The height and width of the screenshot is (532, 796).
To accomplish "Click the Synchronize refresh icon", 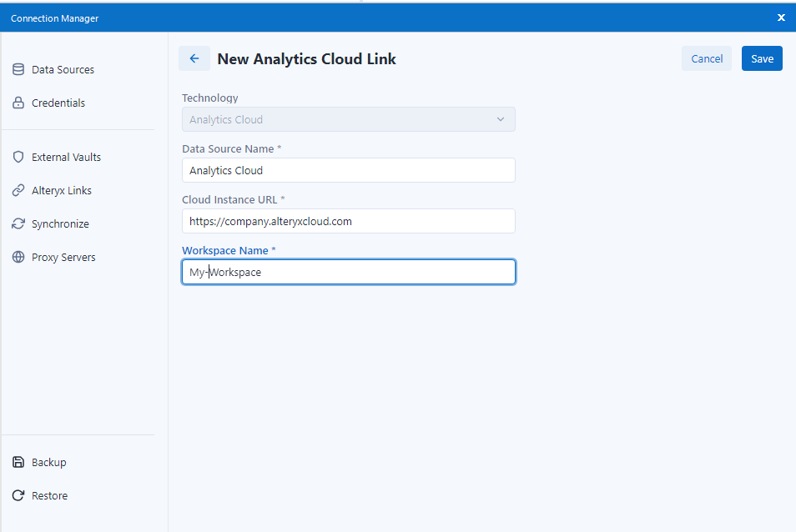I will (18, 223).
